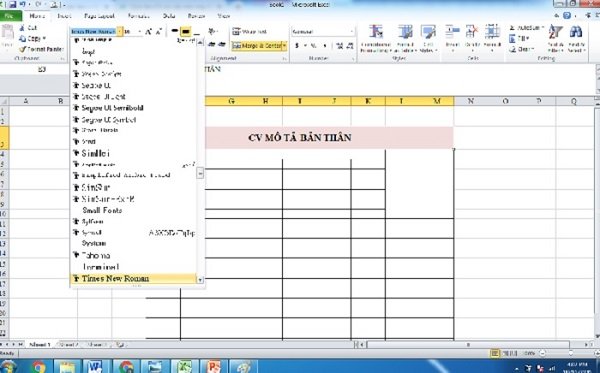600x373 pixels.
Task: Click the Delete cells icon
Action: click(x=472, y=32)
